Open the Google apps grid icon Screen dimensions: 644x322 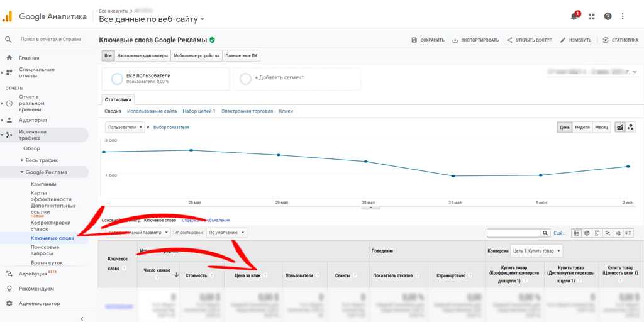591,16
